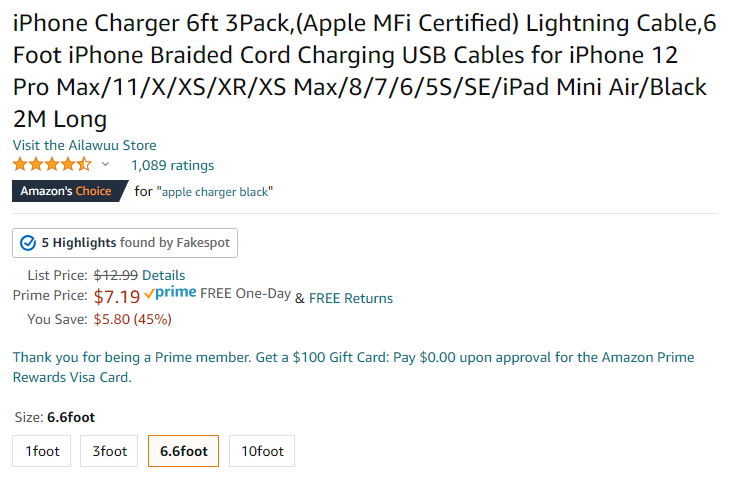The width and height of the screenshot is (741, 477).
Task: Select the 1foot size option
Action: coord(42,451)
